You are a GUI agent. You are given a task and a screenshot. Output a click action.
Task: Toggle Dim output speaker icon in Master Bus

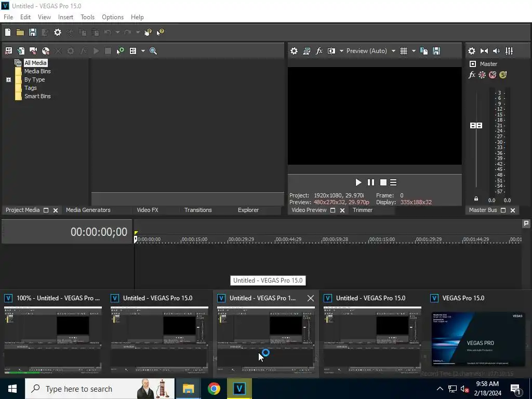pyautogui.click(x=496, y=51)
